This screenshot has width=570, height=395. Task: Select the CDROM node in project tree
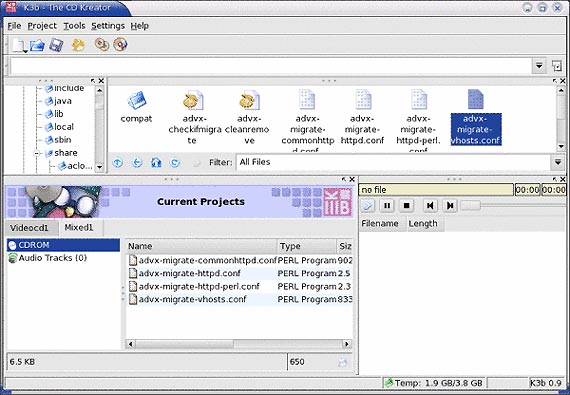(63, 245)
